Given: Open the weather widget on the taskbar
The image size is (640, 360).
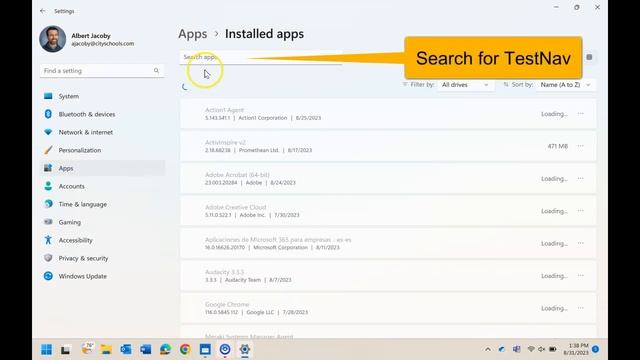Looking at the screenshot, I should (87, 349).
